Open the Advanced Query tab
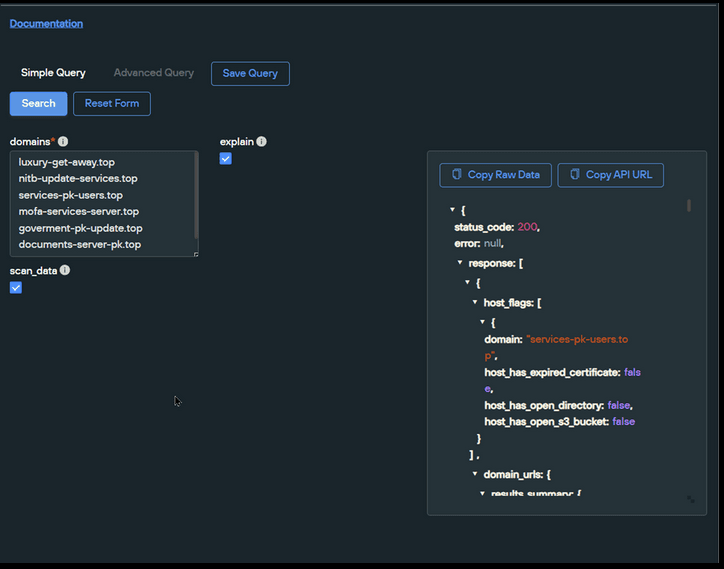The height and width of the screenshot is (569, 724). tap(153, 73)
